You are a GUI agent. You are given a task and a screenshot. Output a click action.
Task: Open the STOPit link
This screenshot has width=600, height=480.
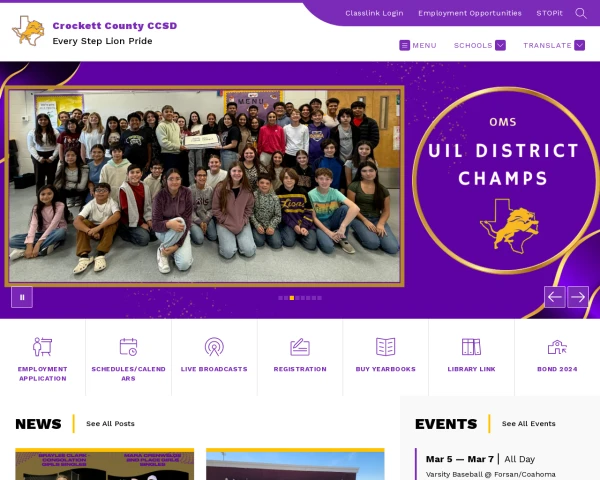click(x=549, y=13)
